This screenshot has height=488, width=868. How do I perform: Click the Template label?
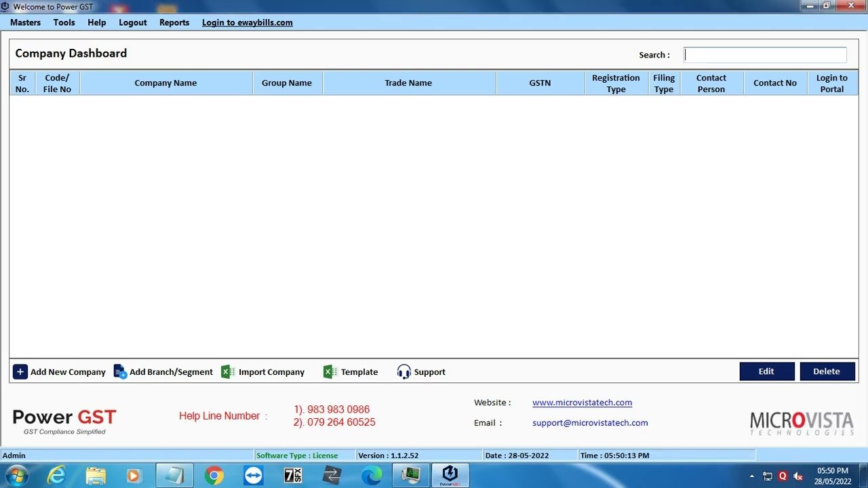pos(359,372)
